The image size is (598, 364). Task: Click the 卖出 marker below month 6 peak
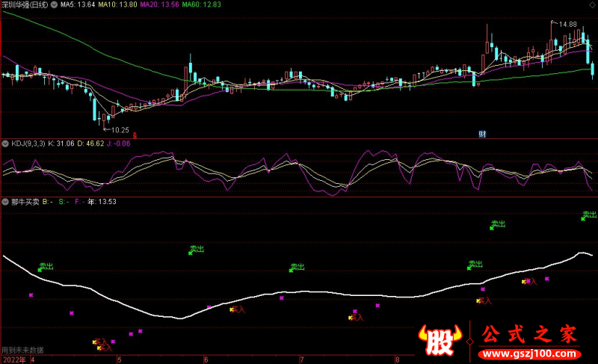(196, 250)
